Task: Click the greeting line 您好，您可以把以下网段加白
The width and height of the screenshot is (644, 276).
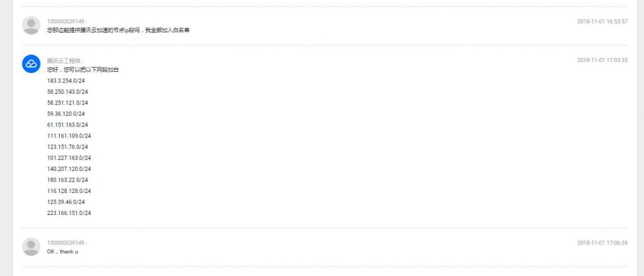Action: [83, 70]
